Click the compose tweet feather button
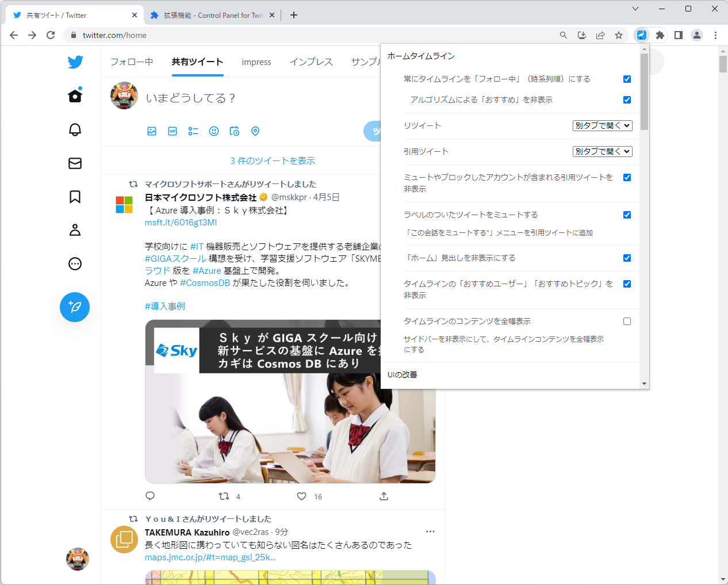The height and width of the screenshot is (585, 728). tap(75, 307)
